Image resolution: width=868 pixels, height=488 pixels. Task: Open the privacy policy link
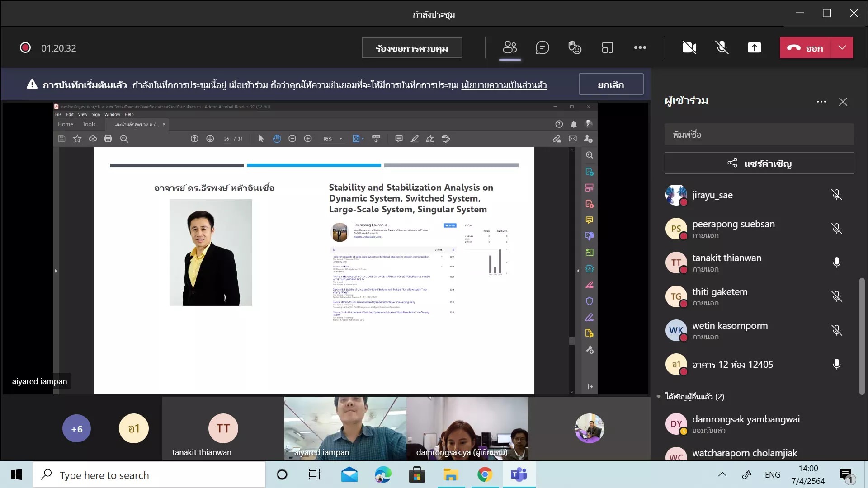(x=504, y=85)
